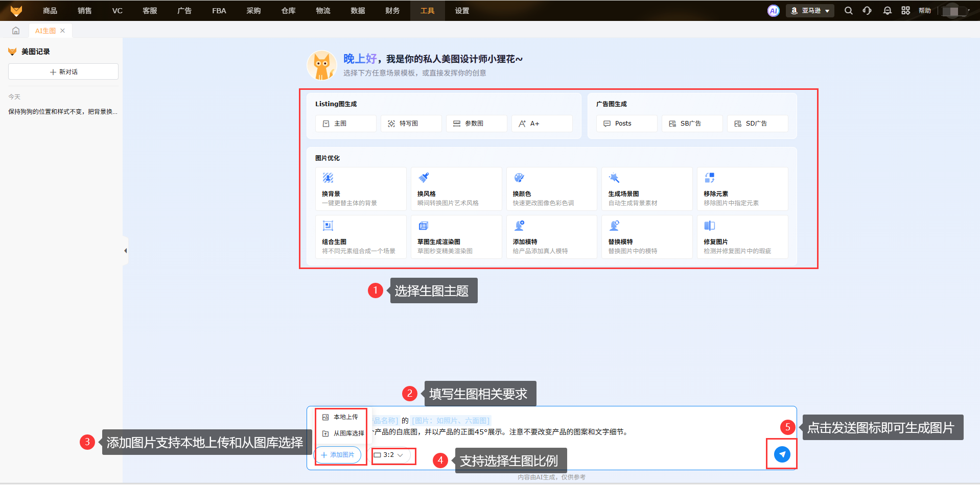Image resolution: width=980 pixels, height=485 pixels.
Task: Open the 广告 menu in top navigation
Action: click(184, 11)
